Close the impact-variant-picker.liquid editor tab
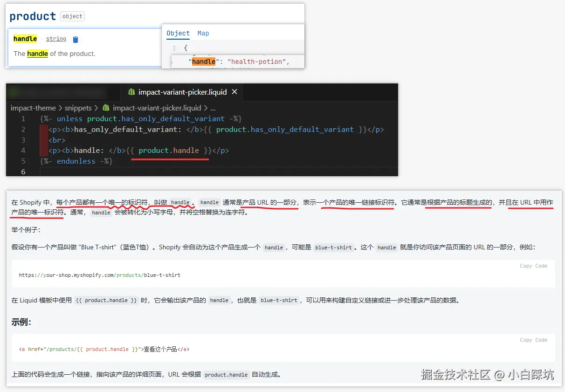This screenshot has height=392, width=565. tap(234, 92)
